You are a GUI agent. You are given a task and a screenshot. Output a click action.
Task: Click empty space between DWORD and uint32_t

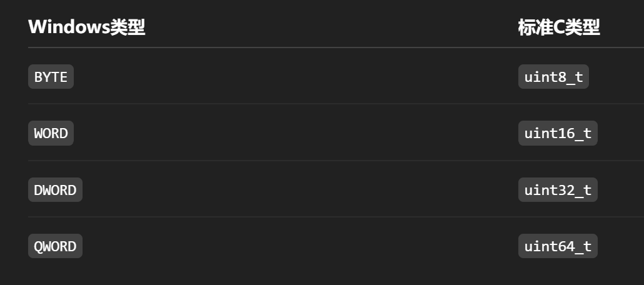[x=294, y=190]
